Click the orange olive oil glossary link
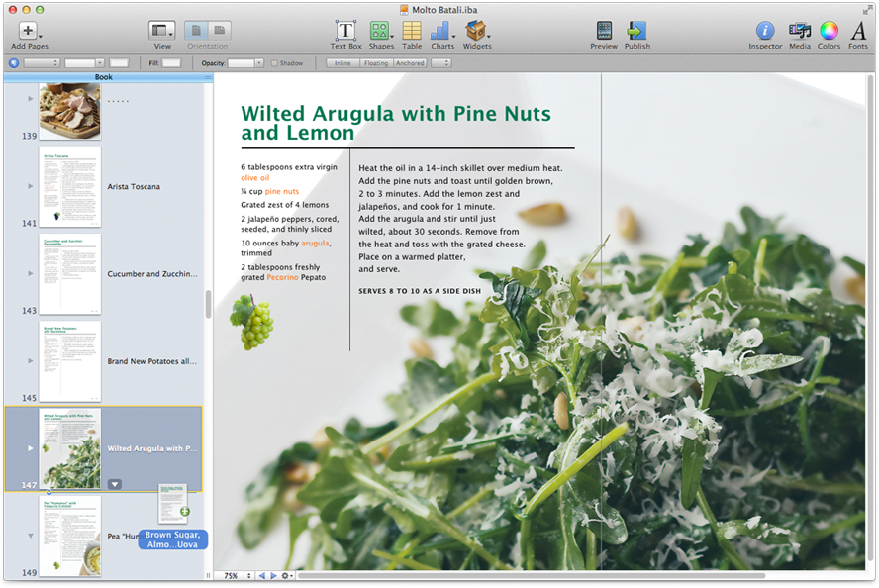Screen dimensions: 879x588 coord(255,178)
